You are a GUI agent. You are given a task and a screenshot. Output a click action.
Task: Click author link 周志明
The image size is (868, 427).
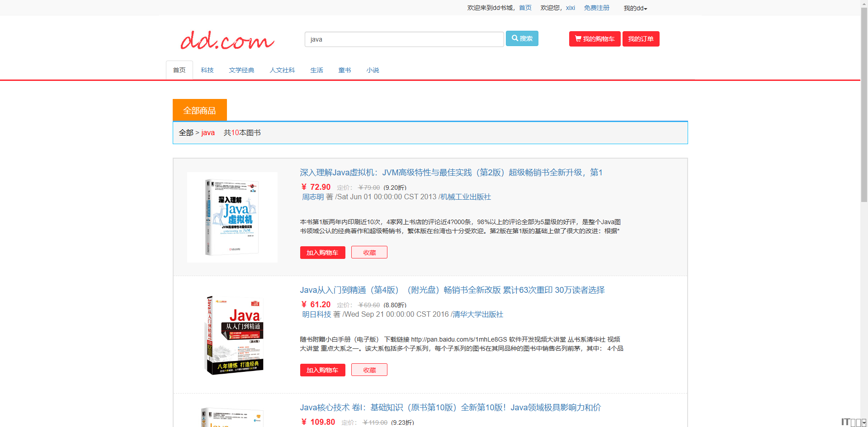313,197
